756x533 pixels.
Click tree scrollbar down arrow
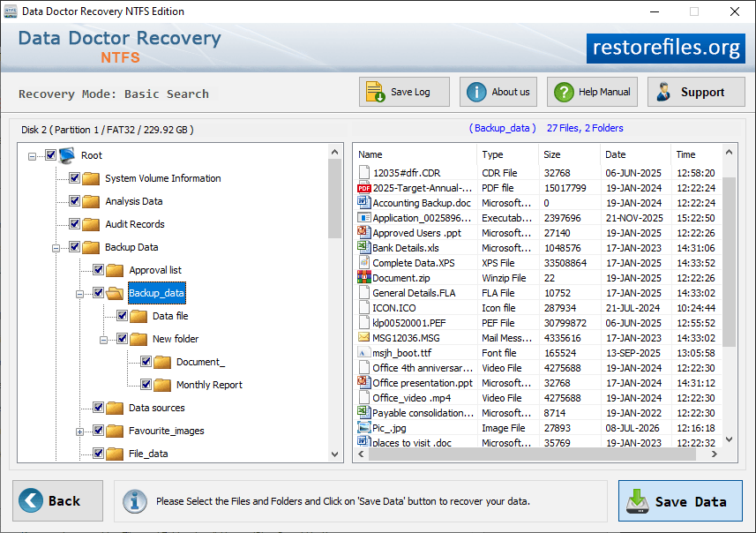pos(334,454)
